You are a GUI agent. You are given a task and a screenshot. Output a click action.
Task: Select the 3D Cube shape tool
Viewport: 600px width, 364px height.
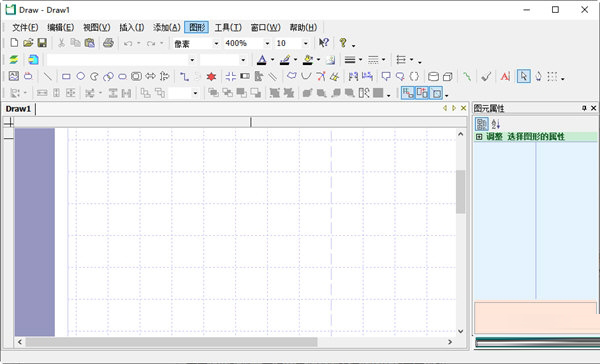point(447,77)
